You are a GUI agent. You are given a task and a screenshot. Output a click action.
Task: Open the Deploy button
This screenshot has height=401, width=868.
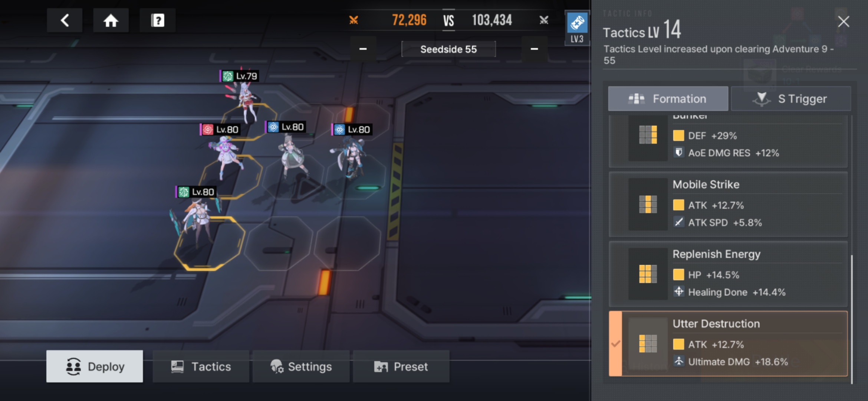click(95, 366)
